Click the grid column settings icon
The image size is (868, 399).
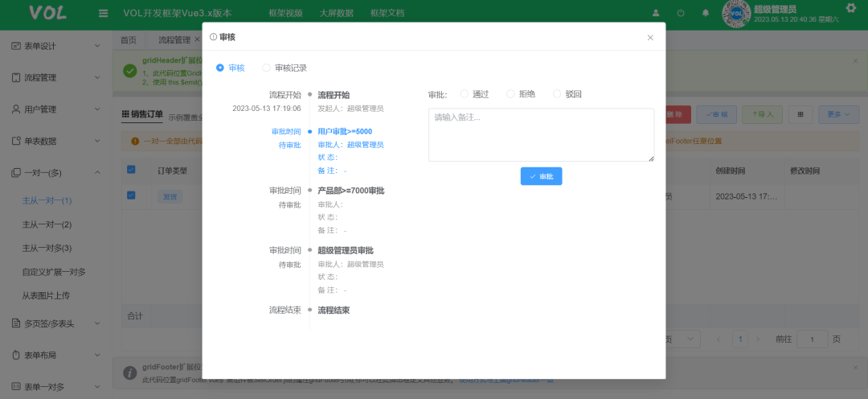coord(800,115)
